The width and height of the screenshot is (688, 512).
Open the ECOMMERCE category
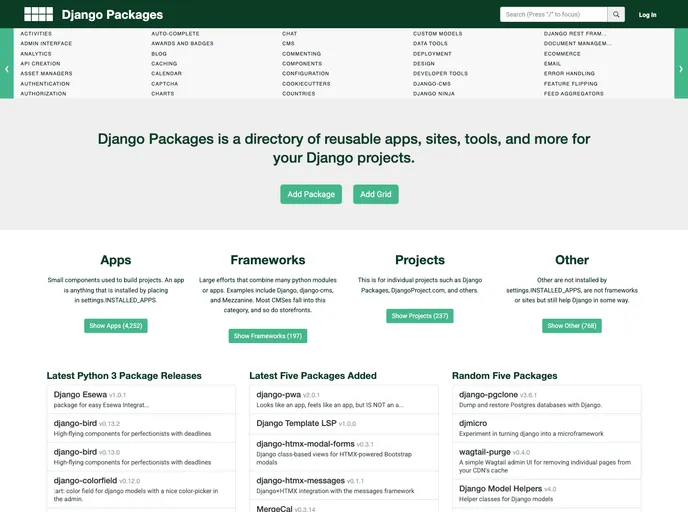click(x=562, y=54)
